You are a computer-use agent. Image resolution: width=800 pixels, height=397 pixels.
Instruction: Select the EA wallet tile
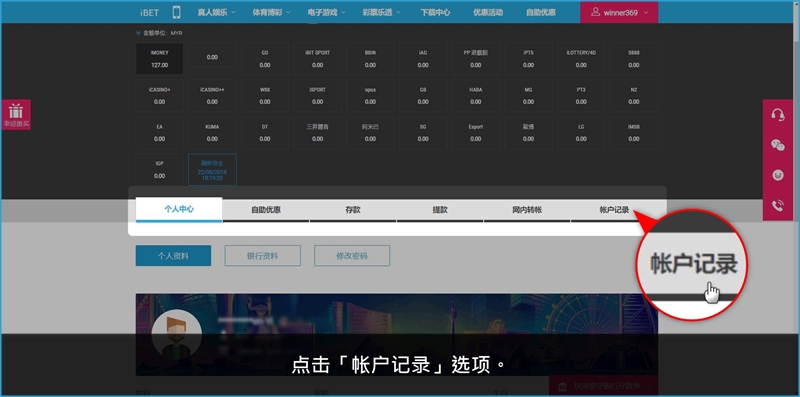(x=160, y=133)
